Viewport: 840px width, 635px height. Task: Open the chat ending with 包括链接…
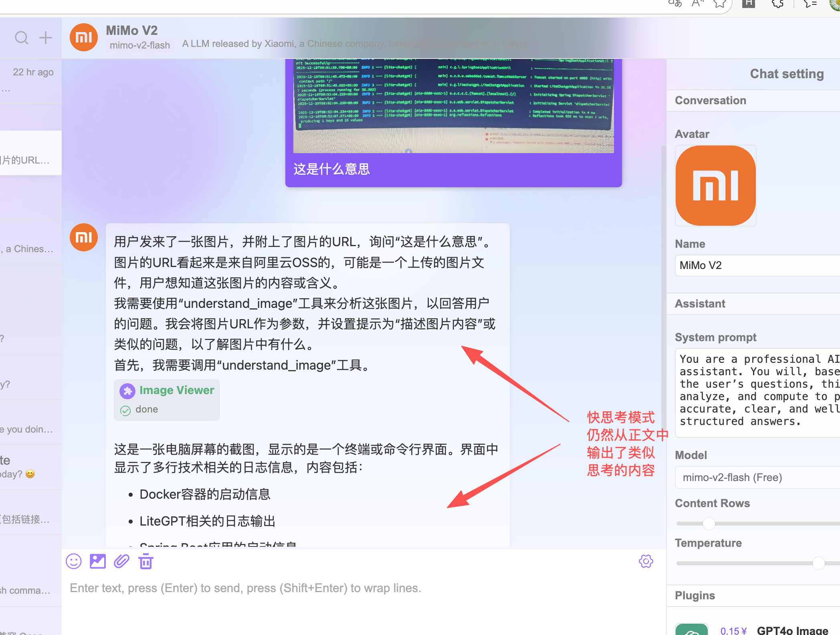coord(31,512)
